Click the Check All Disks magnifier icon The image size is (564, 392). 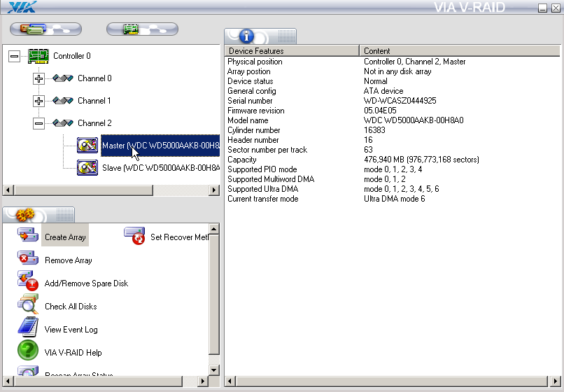pos(28,304)
